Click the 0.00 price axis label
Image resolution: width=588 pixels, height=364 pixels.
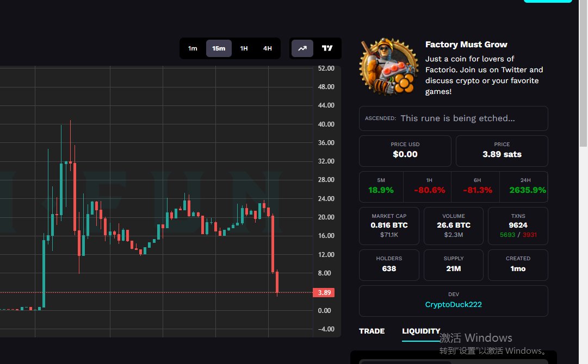pyautogui.click(x=324, y=310)
